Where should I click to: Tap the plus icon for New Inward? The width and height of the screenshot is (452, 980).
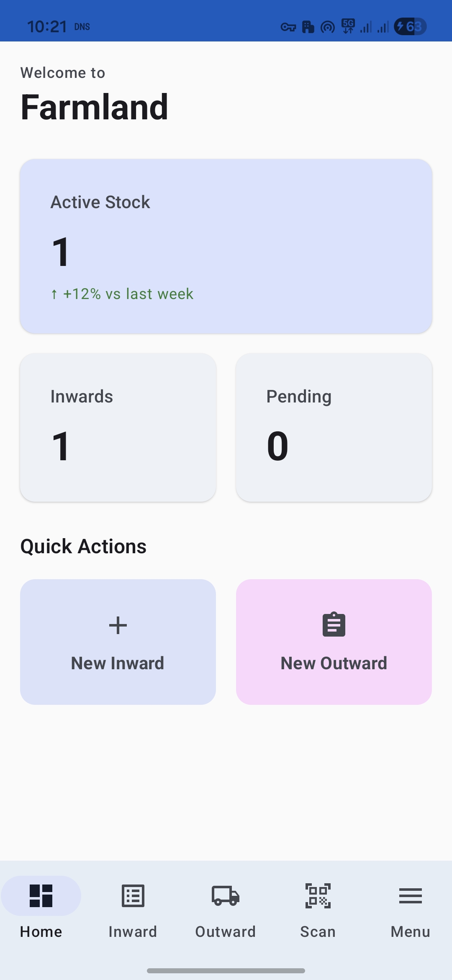coord(118,625)
